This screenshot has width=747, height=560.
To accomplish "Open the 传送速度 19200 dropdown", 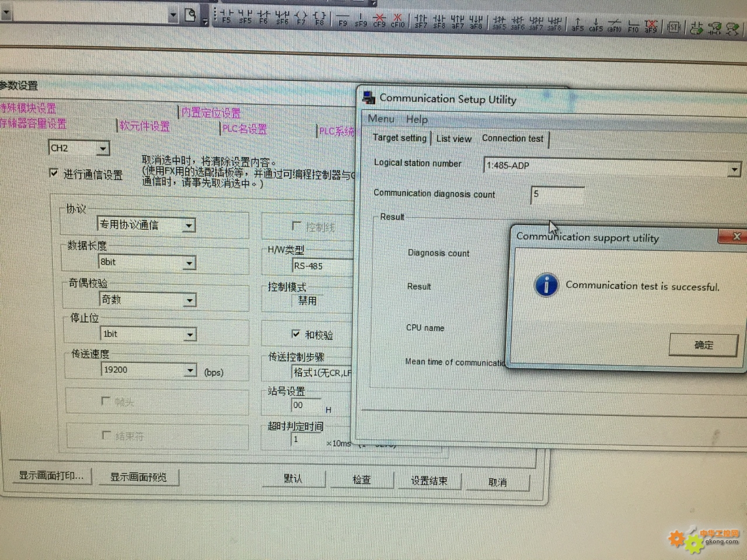I will 190,370.
